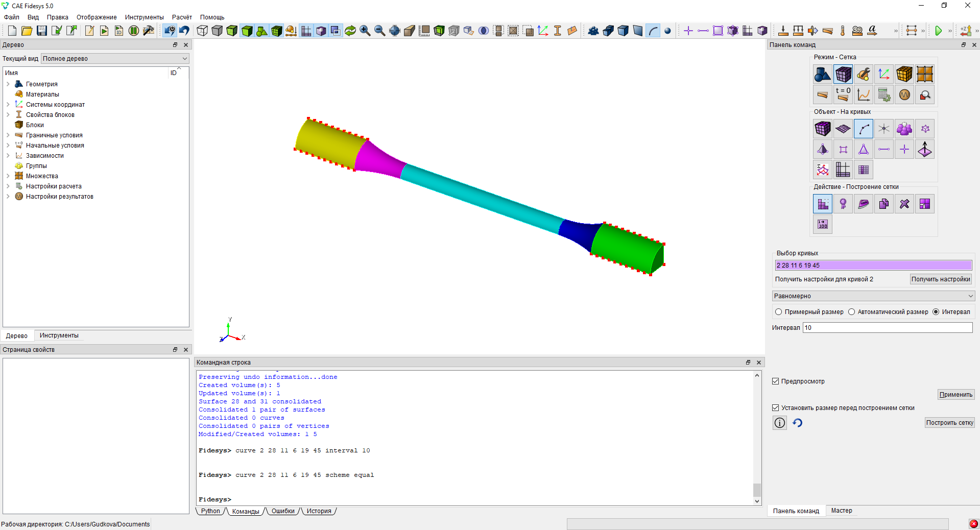Open the 'Расчёт' menu
This screenshot has width=980, height=530.
(182, 17)
